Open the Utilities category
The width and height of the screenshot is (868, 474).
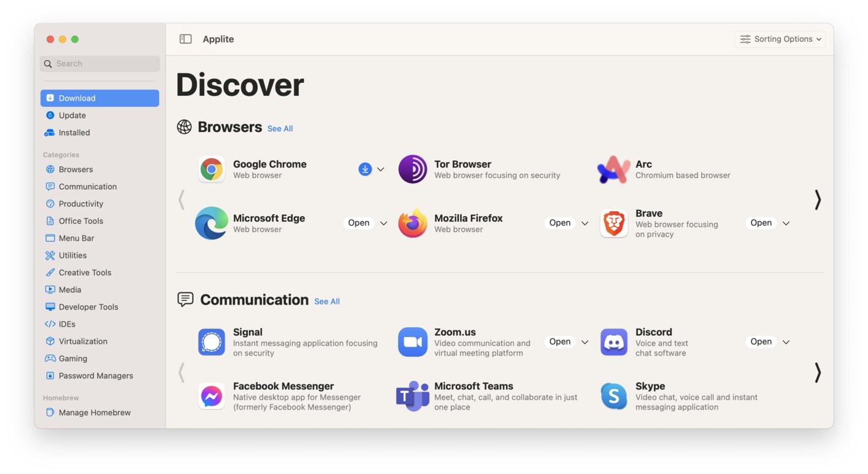click(x=100, y=255)
